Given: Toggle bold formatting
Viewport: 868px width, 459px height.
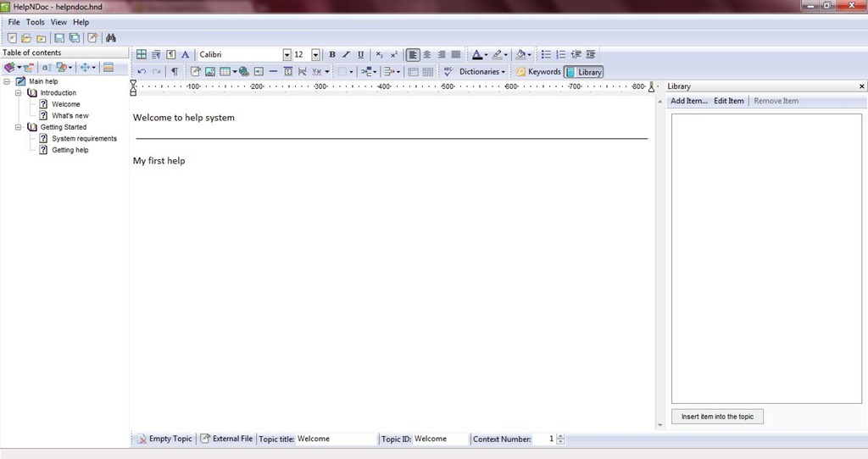Looking at the screenshot, I should [332, 54].
